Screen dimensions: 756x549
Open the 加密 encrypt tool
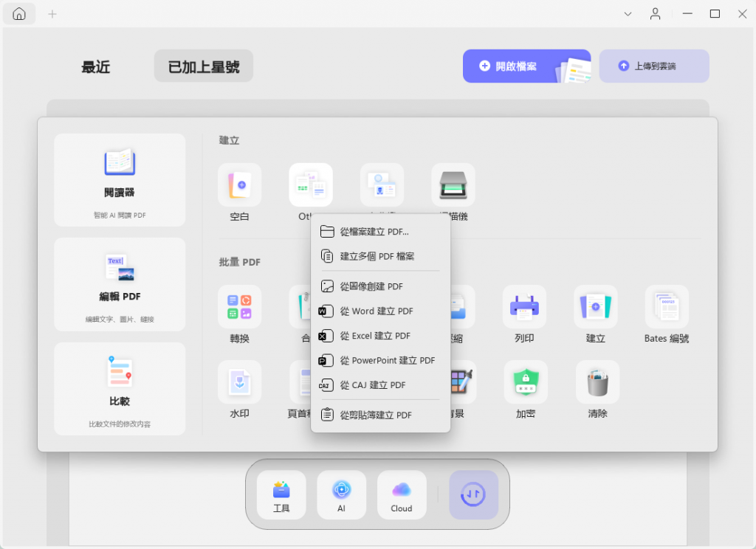526,382
